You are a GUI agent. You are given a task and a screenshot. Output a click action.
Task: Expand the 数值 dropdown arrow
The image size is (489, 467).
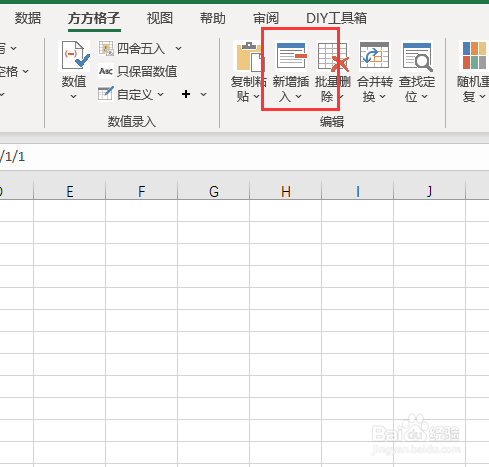[x=74, y=97]
